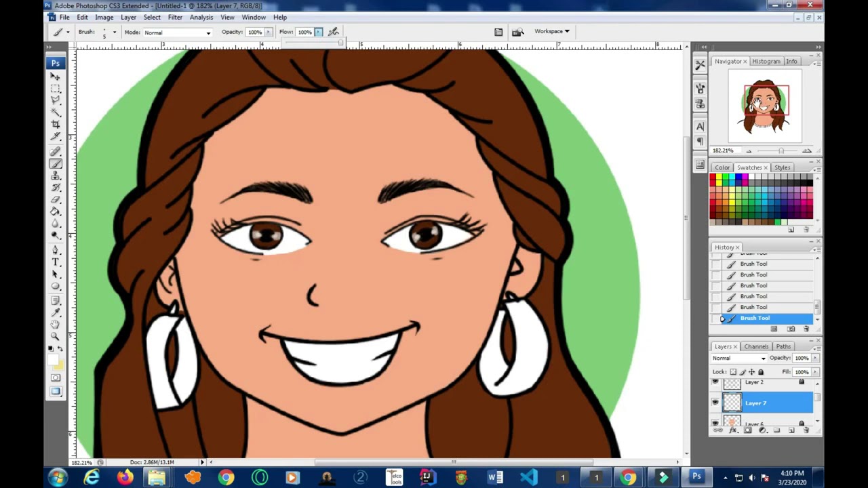Viewport: 868px width, 488px height.
Task: Open the Image menu
Action: click(x=104, y=17)
